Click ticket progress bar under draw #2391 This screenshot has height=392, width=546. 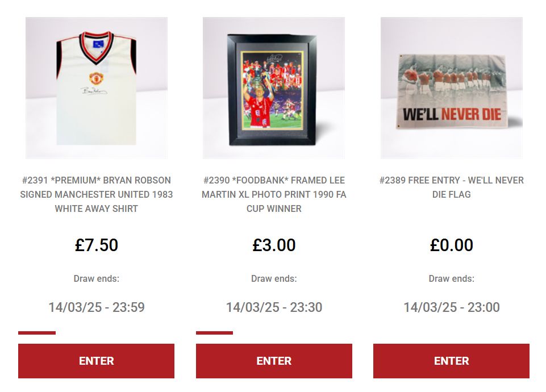coord(37,333)
